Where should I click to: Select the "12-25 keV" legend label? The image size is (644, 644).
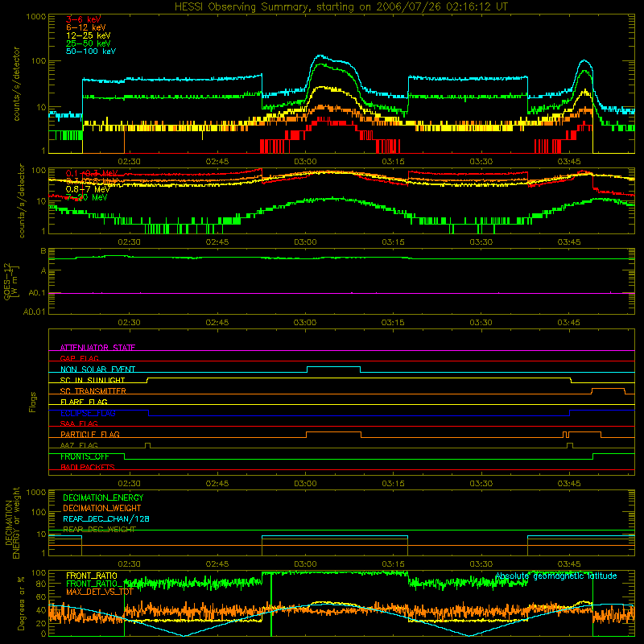(89, 35)
